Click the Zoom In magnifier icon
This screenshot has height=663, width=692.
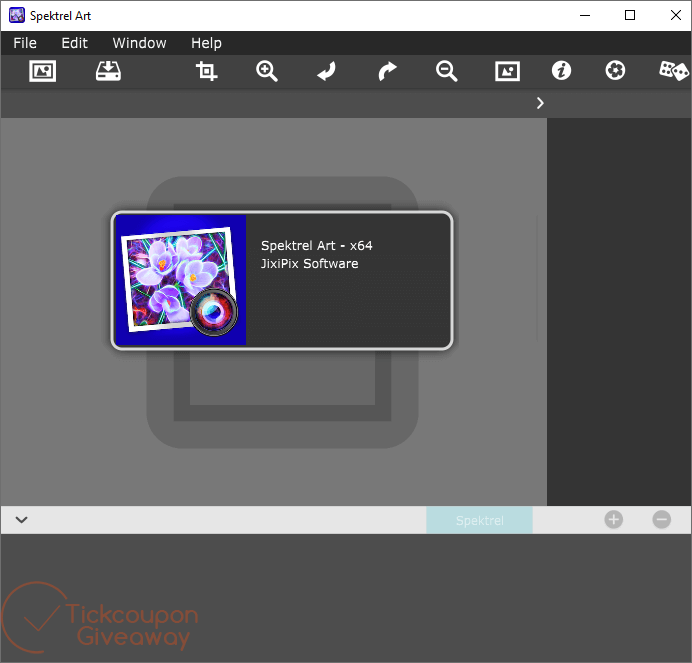267,71
